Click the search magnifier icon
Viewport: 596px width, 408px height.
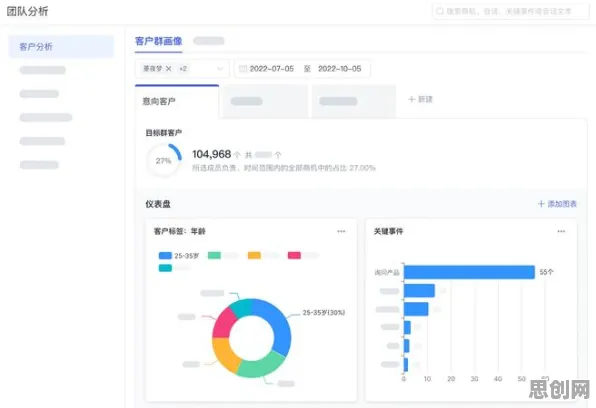(440, 11)
